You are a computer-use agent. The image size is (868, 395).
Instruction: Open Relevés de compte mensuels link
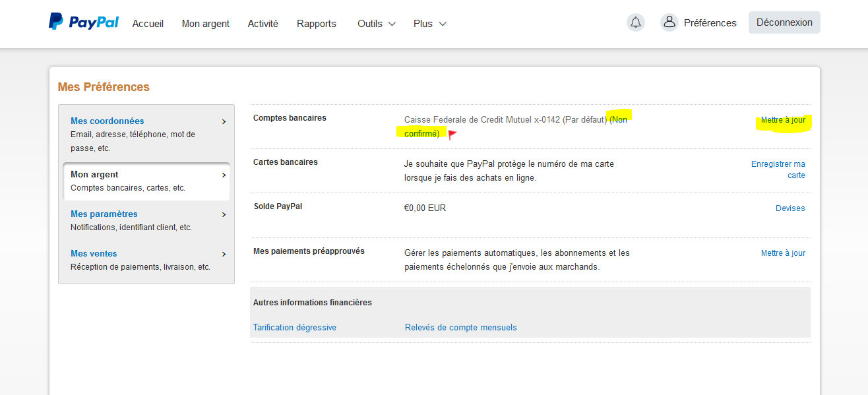point(461,328)
